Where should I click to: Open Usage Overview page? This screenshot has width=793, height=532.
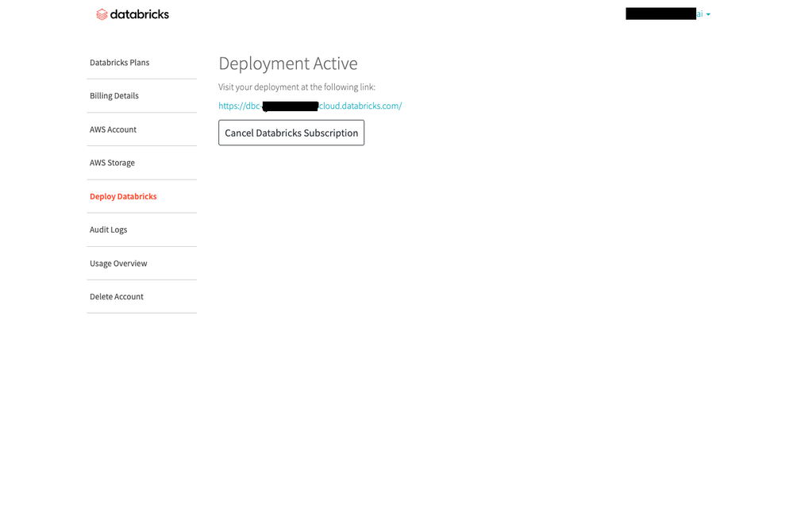pyautogui.click(x=118, y=264)
